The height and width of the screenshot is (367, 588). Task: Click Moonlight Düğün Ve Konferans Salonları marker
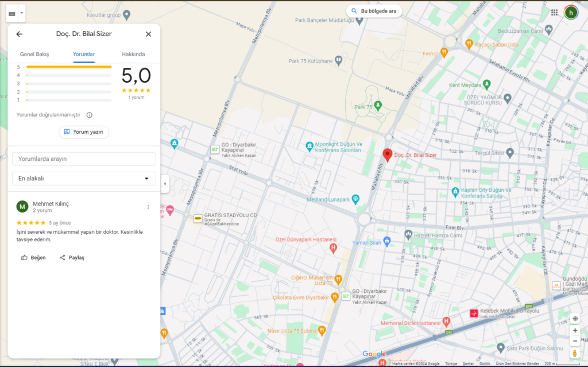(309, 146)
